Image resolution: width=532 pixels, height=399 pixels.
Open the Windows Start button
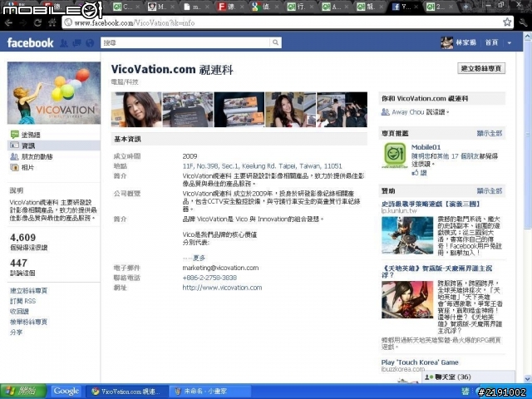pyautogui.click(x=23, y=392)
